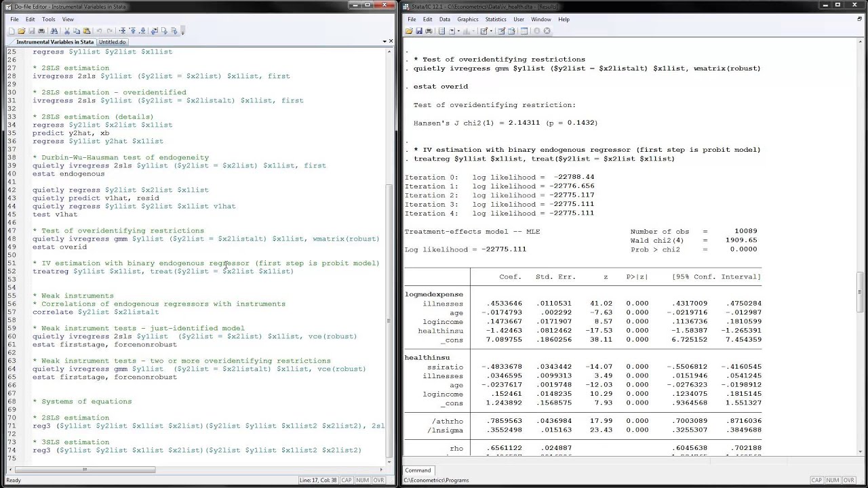The image size is (868, 488).
Task: Jump to the next bookmark
Action: pos(142,30)
